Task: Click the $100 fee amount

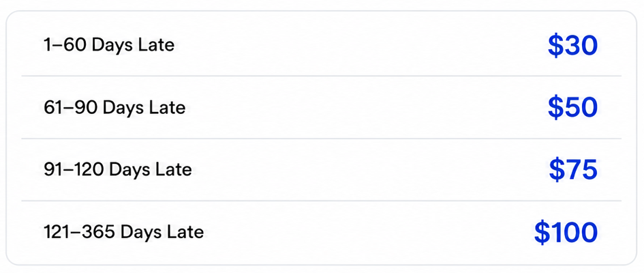Action: (x=566, y=232)
